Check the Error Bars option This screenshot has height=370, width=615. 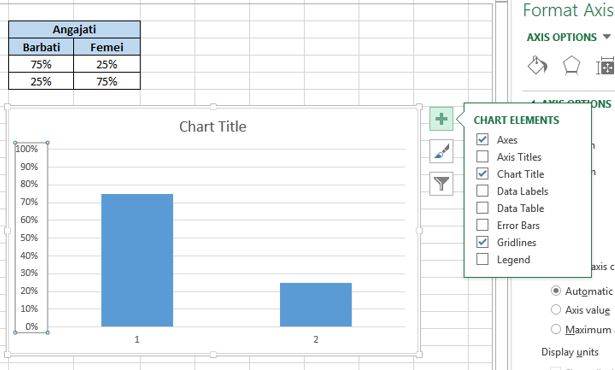coord(482,225)
